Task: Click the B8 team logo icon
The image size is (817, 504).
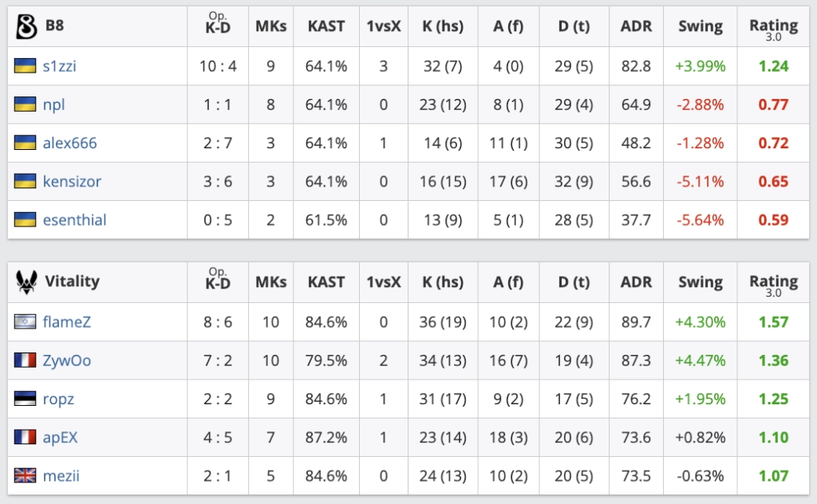Action: (26, 26)
